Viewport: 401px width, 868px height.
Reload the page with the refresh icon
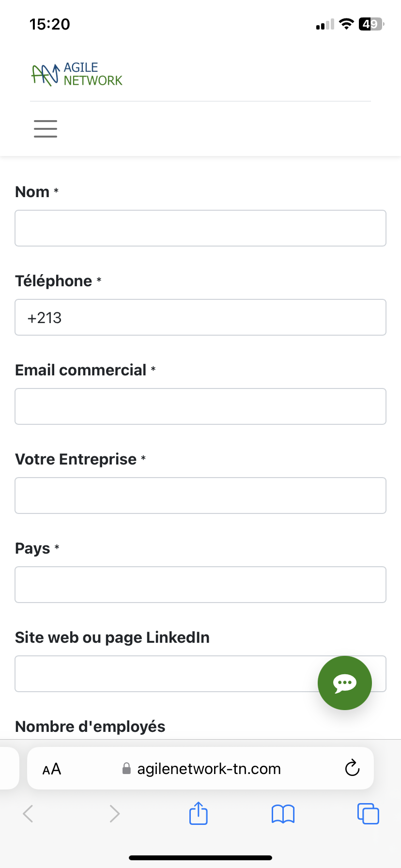pos(352,768)
